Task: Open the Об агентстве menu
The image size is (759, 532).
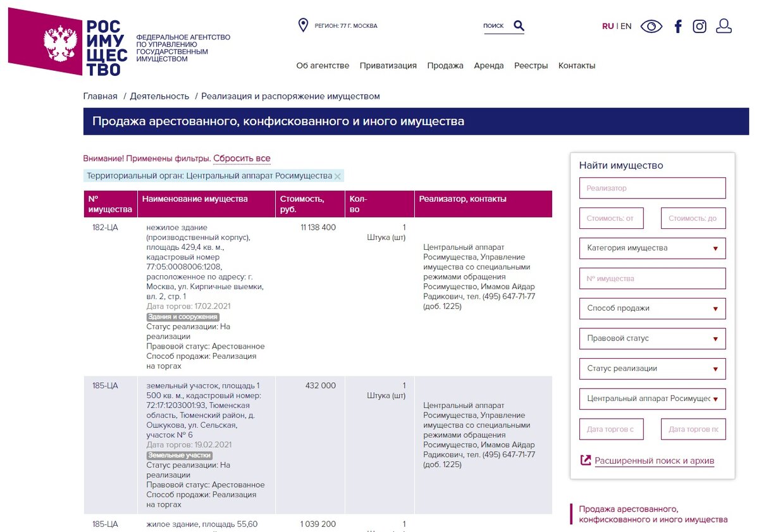Action: (323, 66)
